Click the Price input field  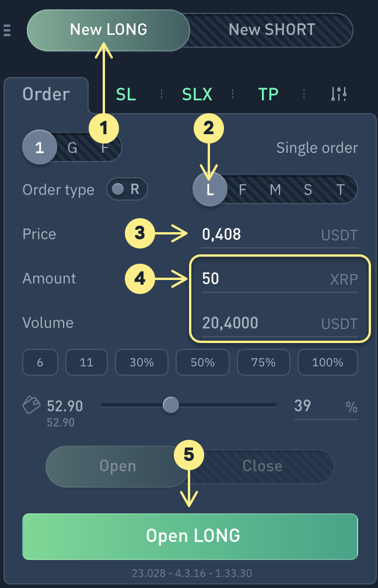[x=257, y=235]
